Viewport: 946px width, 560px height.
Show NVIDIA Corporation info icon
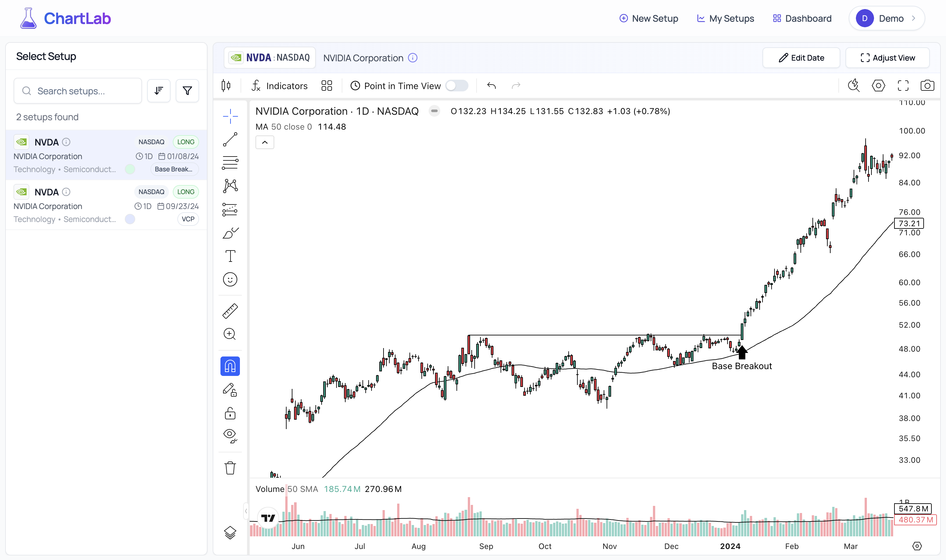[x=413, y=58]
